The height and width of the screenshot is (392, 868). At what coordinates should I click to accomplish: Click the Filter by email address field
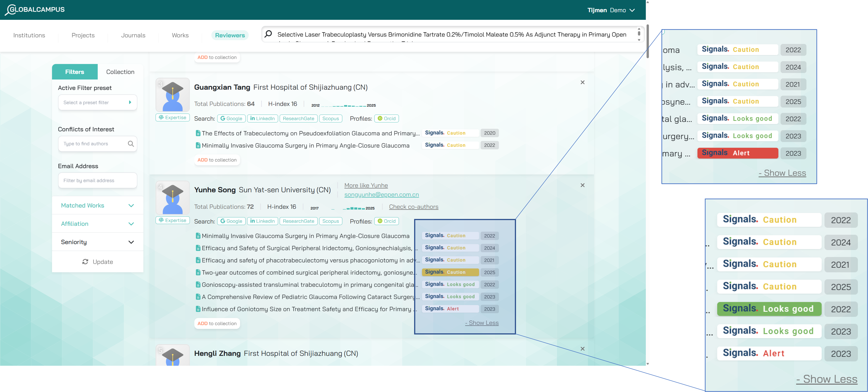(97, 181)
